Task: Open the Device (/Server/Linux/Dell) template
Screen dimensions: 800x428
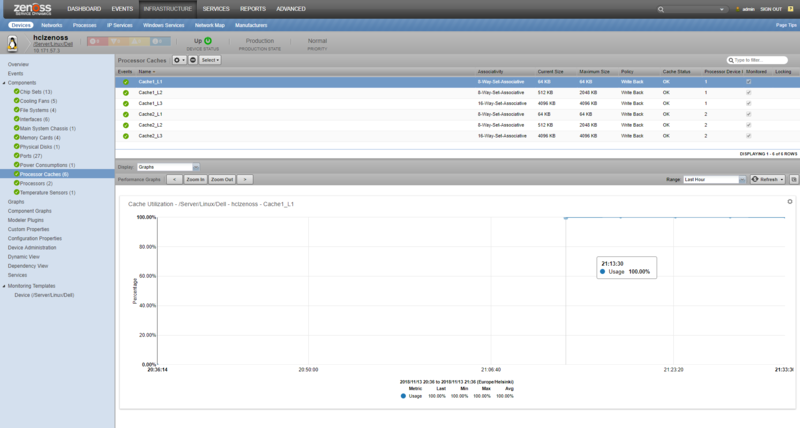Action: click(x=44, y=295)
